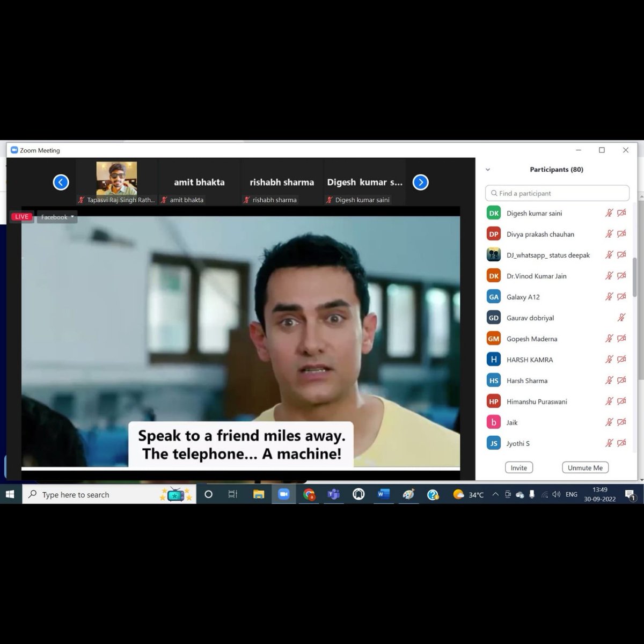
Task: Click HARSH KAMRA's H avatar
Action: (494, 360)
